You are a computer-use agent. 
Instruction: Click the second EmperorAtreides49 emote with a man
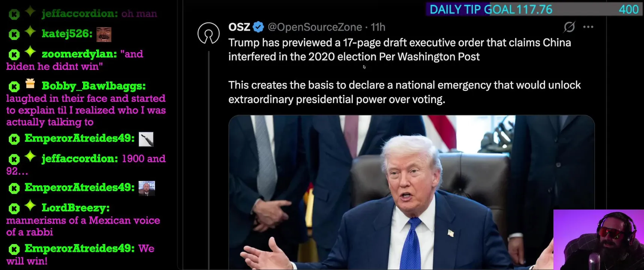tap(146, 188)
